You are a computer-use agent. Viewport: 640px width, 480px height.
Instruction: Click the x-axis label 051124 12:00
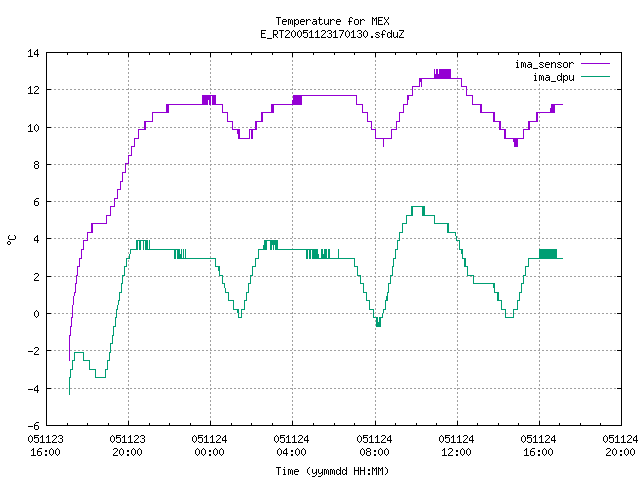coord(456,446)
